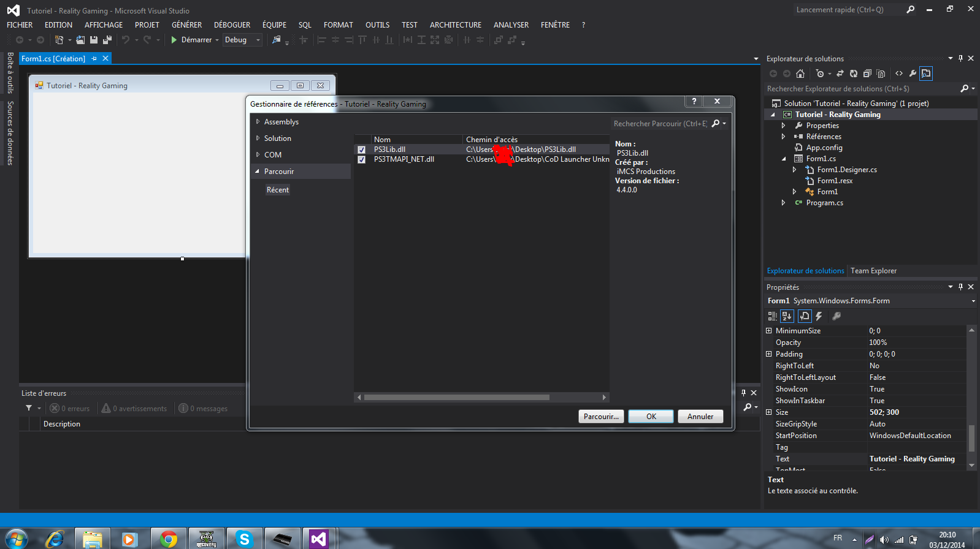This screenshot has height=549, width=980.
Task: Click the Properties grid vertical scrollbar thumb
Action: (x=971, y=438)
